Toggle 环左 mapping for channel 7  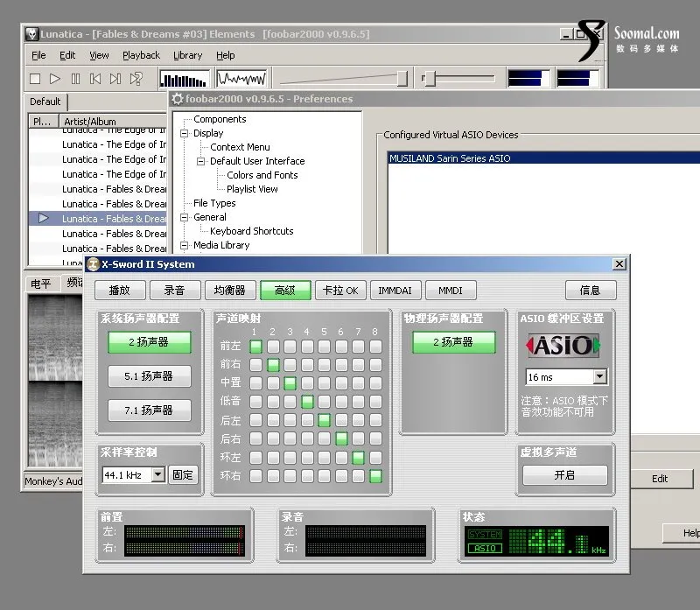[x=358, y=457]
